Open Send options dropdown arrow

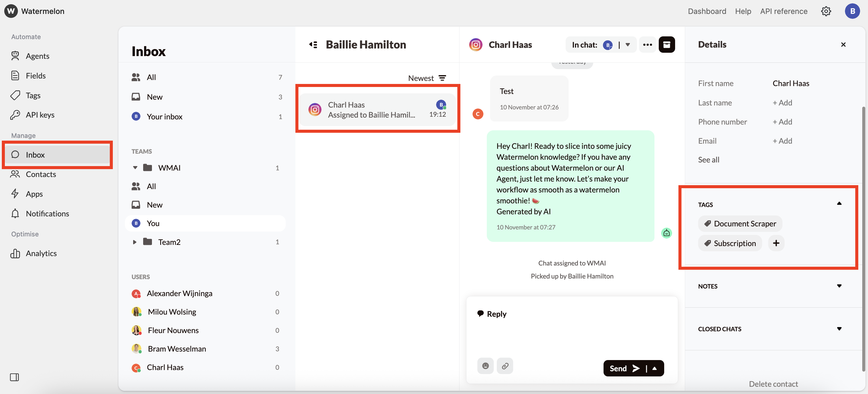point(654,368)
